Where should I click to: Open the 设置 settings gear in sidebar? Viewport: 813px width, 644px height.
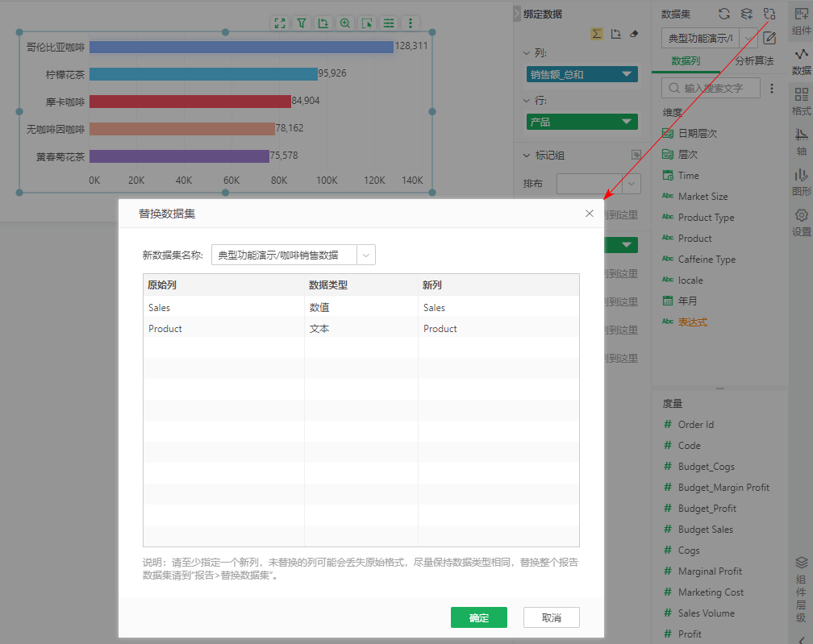tap(801, 221)
